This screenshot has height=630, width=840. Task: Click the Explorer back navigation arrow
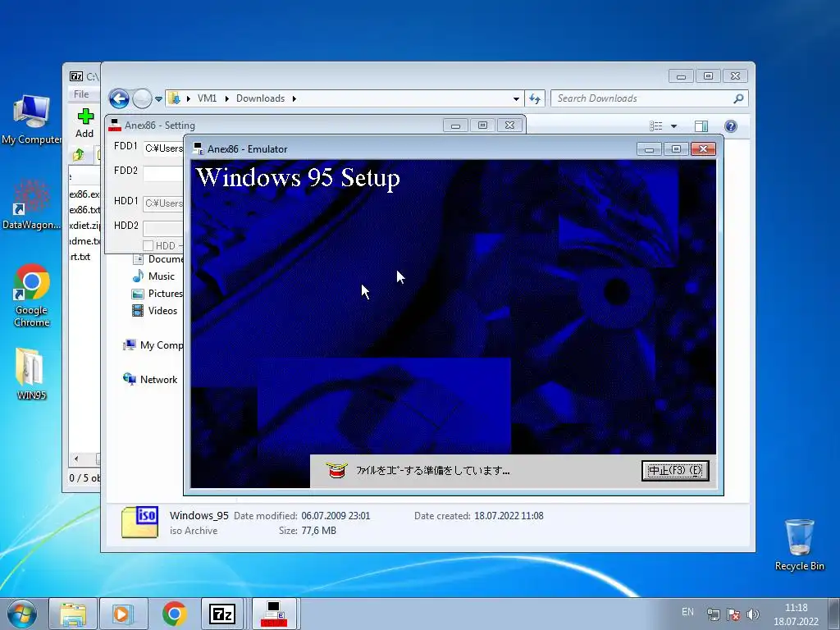coord(119,98)
